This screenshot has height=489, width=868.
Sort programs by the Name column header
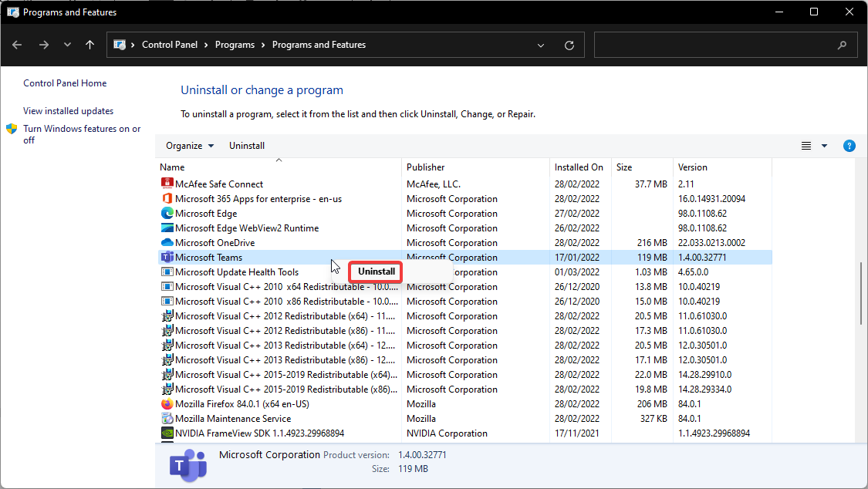(x=172, y=167)
